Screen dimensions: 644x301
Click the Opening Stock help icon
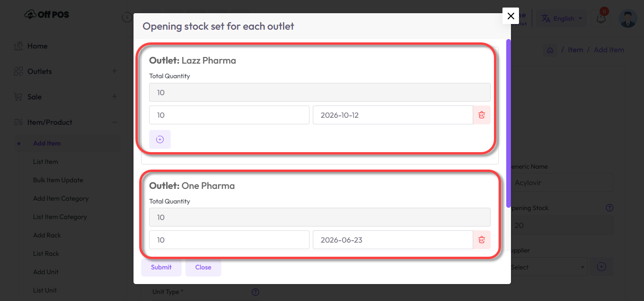pyautogui.click(x=610, y=208)
